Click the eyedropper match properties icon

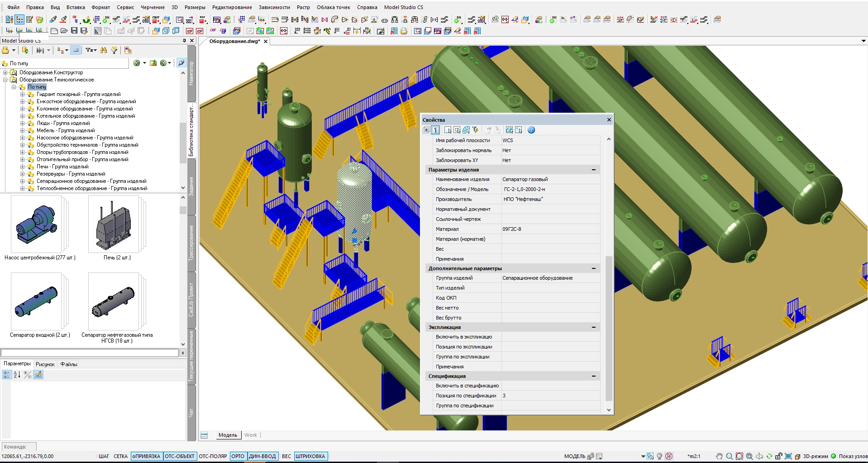point(53,19)
